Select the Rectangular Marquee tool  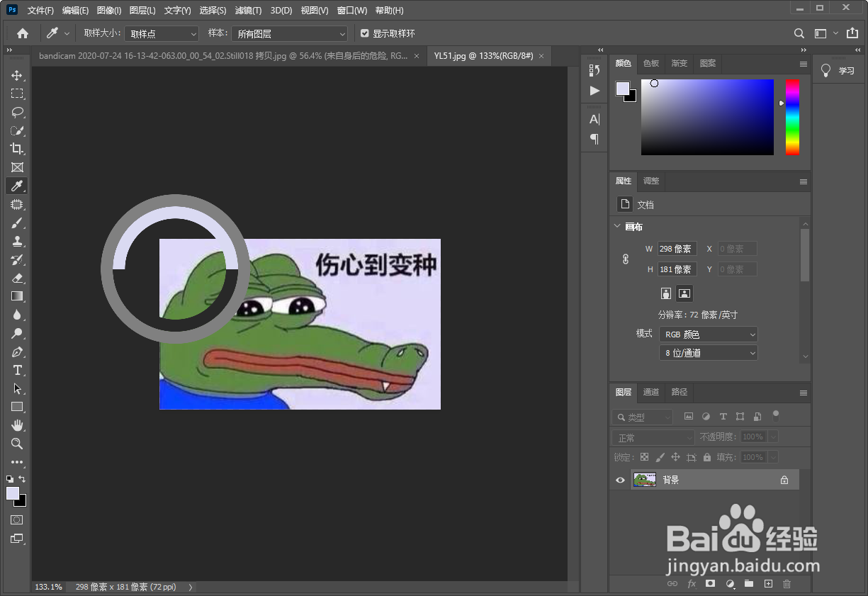coord(17,94)
